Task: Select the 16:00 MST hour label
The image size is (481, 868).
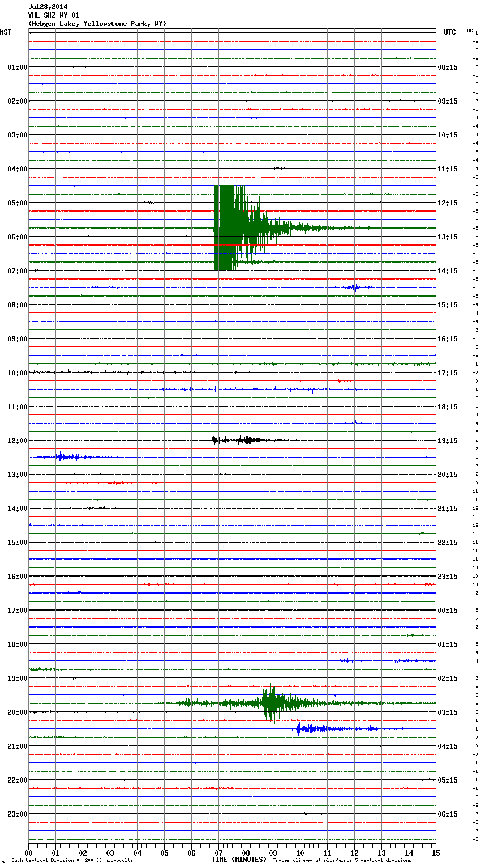Action: pyautogui.click(x=18, y=577)
